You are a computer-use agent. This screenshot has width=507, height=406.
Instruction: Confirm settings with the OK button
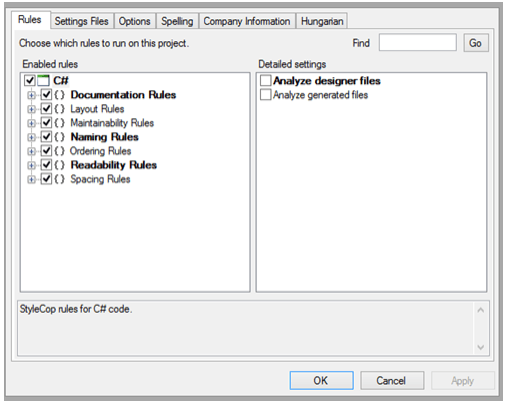(321, 380)
